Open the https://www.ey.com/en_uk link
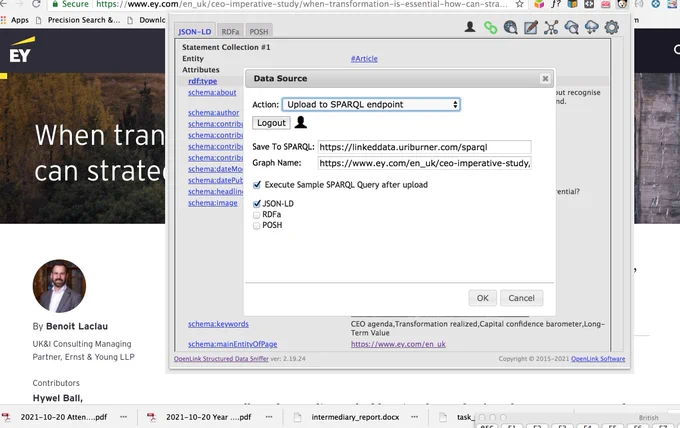 click(x=398, y=344)
